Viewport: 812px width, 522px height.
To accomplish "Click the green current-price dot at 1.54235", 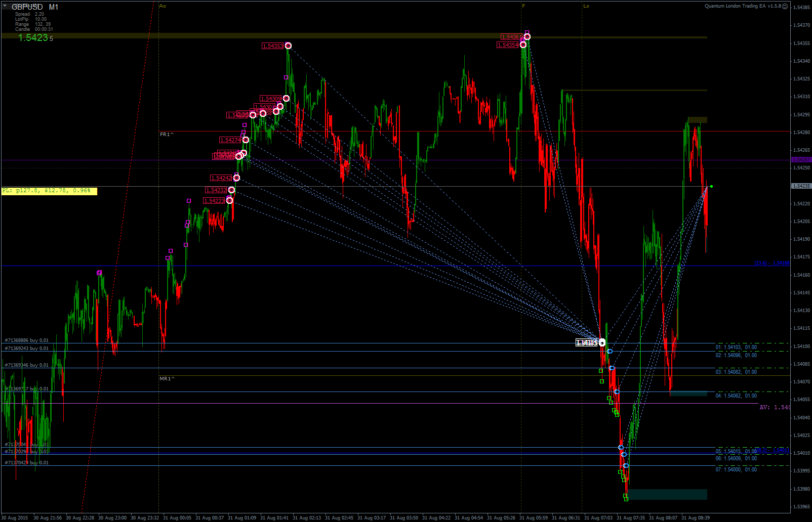I will [x=711, y=187].
